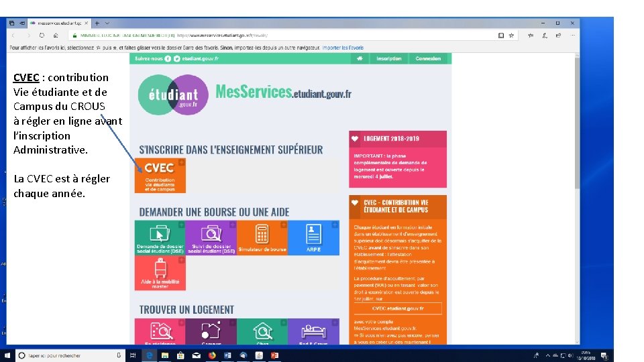Open reading view icon in address bar

501,36
